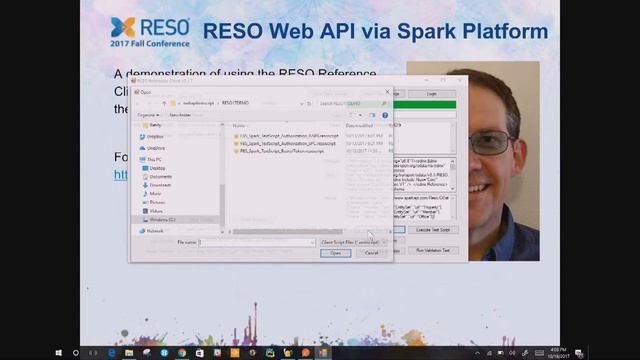
Task: Open the change view options dropdown arrow
Action: (360, 116)
